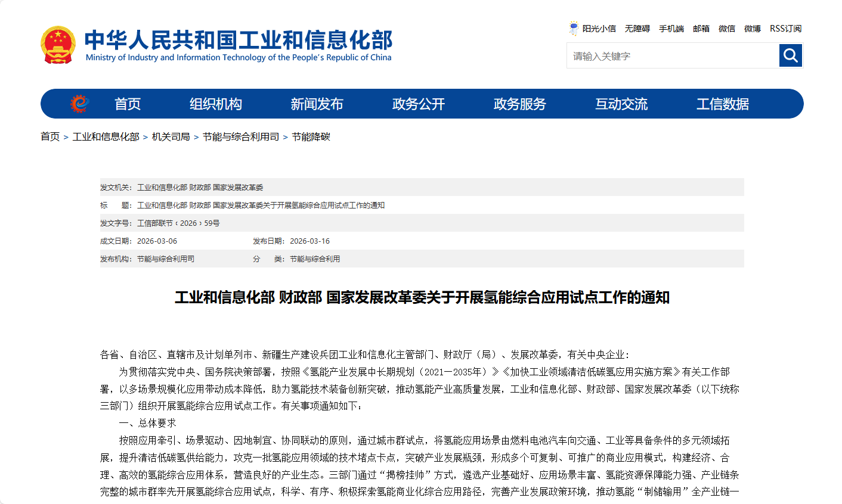Open the 无障碍 accessibility link
Screen dimensions: 842x504
(x=637, y=29)
